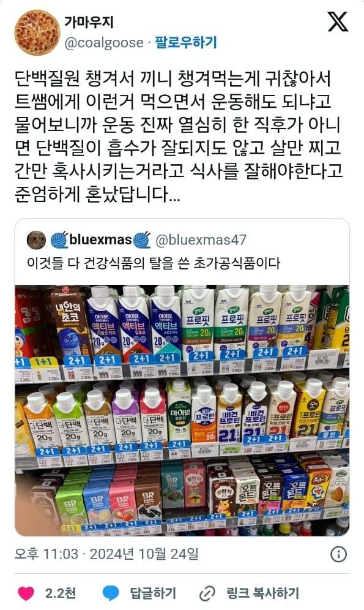Open the 오후 11:03 timestamp
The height and width of the screenshot is (610, 364).
click(46, 554)
